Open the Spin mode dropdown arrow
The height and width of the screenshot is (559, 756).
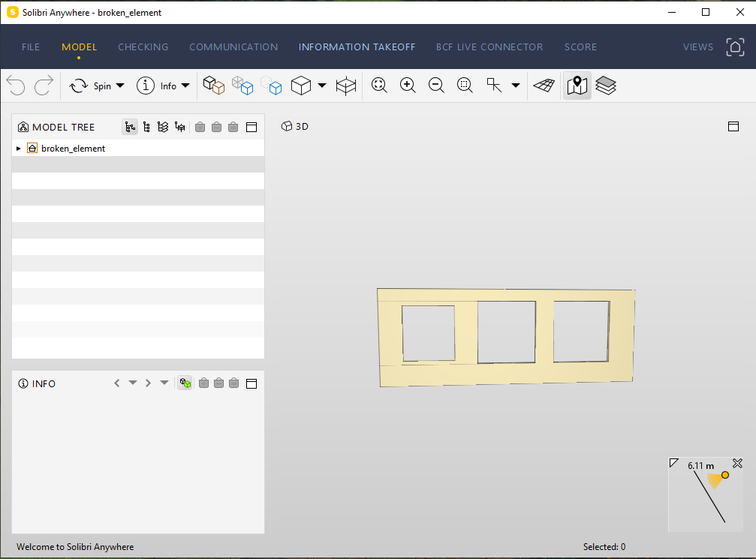[x=120, y=86]
